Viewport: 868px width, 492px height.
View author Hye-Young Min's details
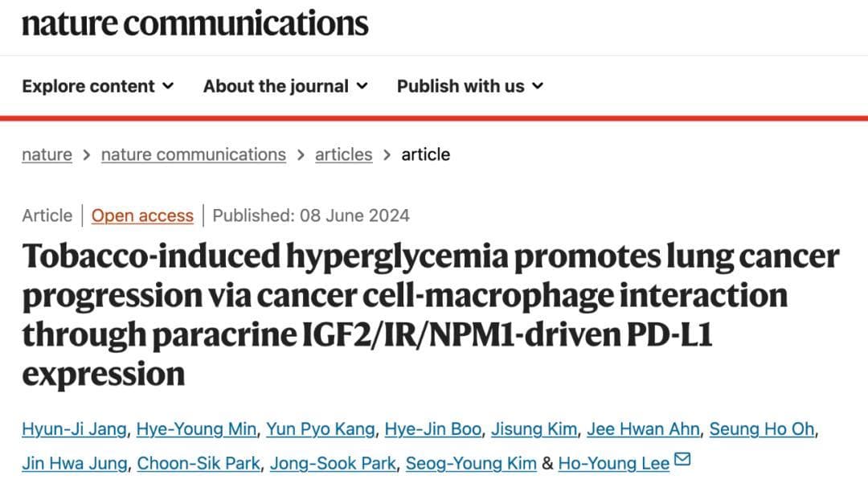[x=196, y=429]
